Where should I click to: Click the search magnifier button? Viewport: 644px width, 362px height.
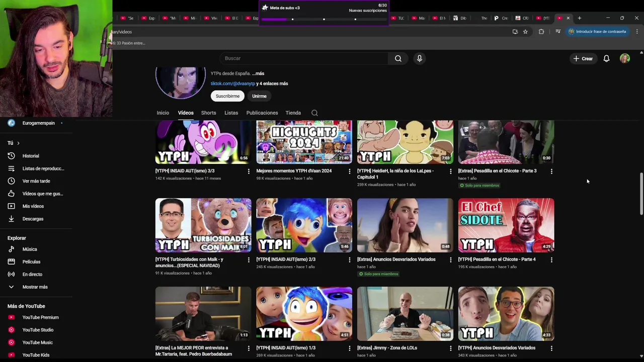coord(398,58)
